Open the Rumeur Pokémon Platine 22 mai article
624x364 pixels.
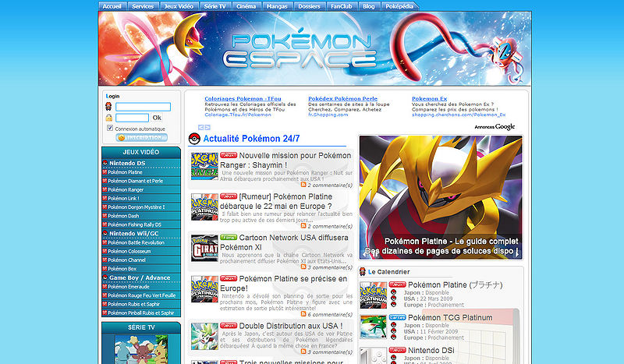coord(276,201)
